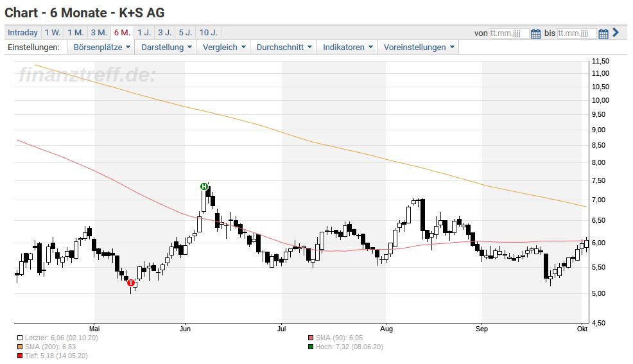Switch to the 1 W. tab

(x=53, y=33)
